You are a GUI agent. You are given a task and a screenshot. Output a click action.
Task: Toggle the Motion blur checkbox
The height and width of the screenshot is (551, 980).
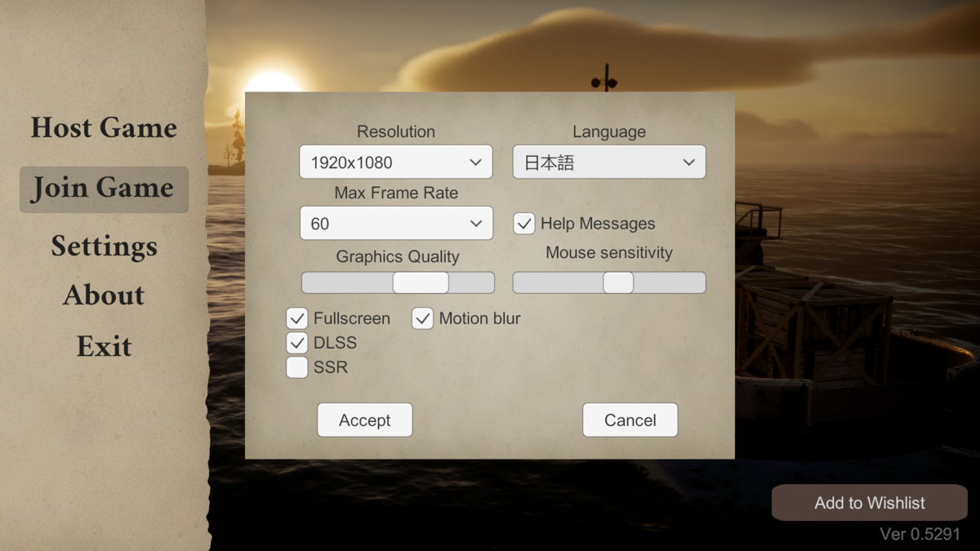pyautogui.click(x=422, y=318)
